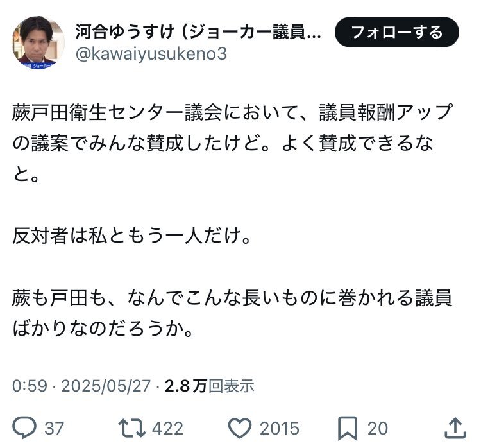This screenshot has height=448, width=481.
Task: Show the 2015 likes count
Action: tap(280, 428)
